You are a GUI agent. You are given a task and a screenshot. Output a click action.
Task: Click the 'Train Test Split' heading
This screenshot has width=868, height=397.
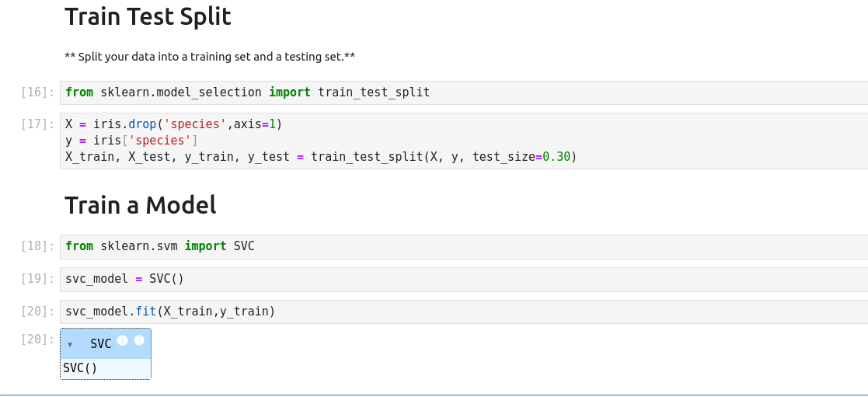[x=148, y=16]
